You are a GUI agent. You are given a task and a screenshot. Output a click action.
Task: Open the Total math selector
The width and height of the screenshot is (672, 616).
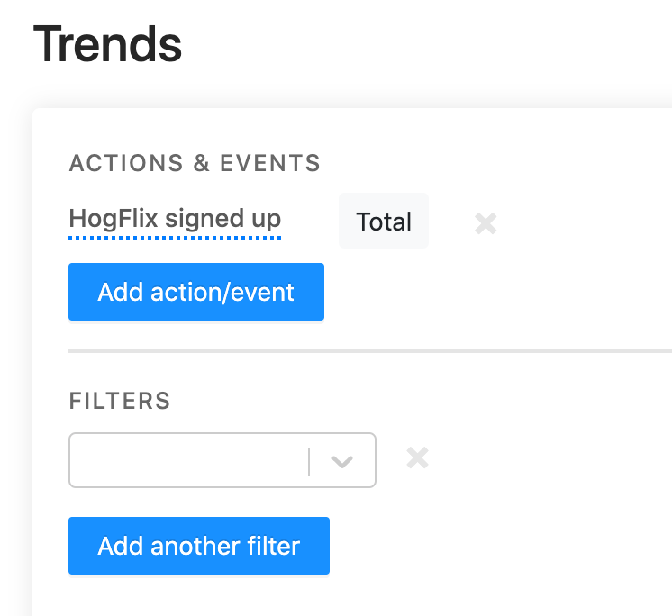(x=384, y=222)
